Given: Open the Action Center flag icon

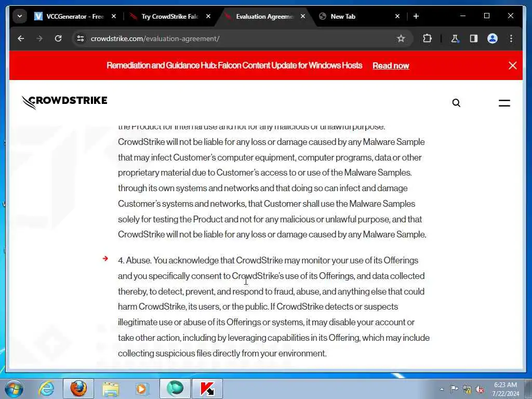Looking at the screenshot, I should tap(454, 389).
